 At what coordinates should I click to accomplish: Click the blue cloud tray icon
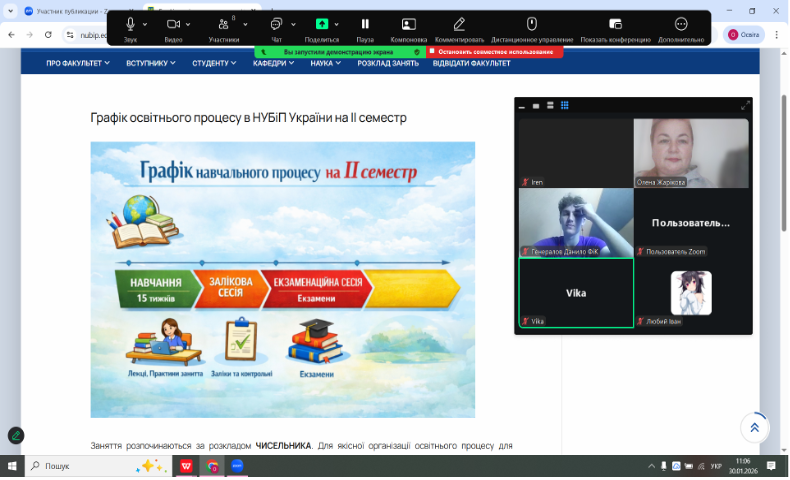(676, 466)
